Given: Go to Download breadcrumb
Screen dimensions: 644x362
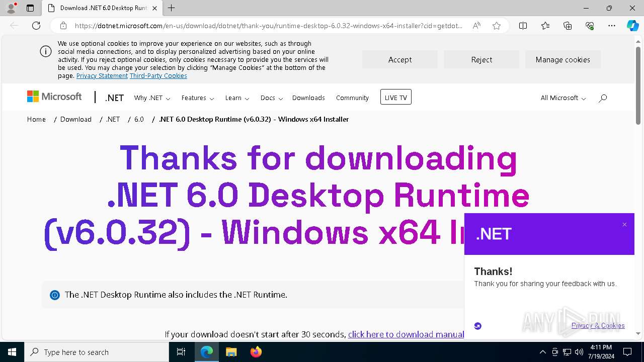Looking at the screenshot, I should point(76,119).
